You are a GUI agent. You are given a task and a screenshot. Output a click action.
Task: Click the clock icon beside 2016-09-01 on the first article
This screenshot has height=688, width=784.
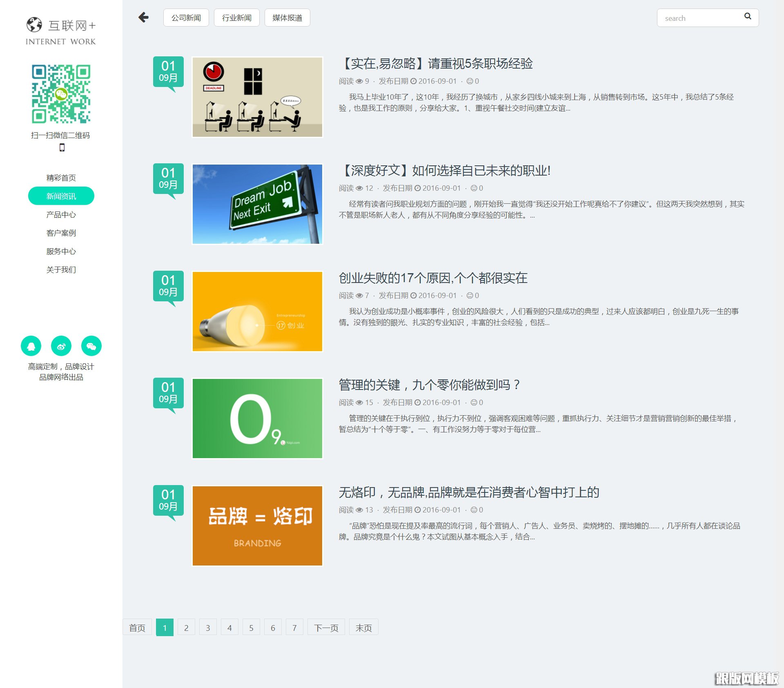click(x=414, y=81)
